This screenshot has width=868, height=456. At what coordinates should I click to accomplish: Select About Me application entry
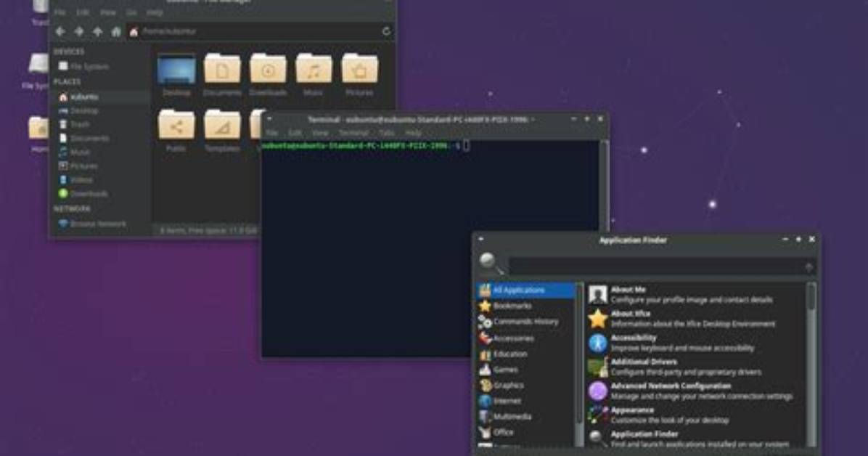pyautogui.click(x=697, y=295)
